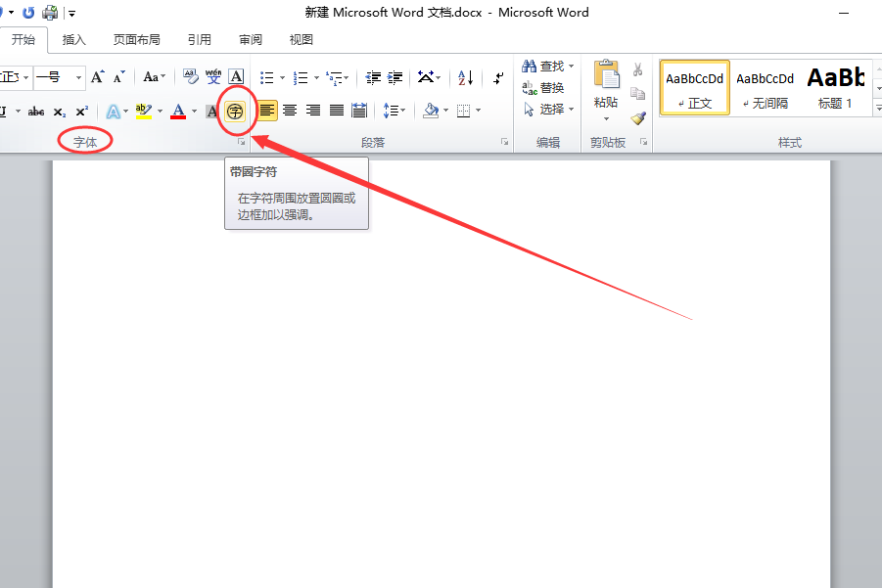The image size is (882, 588).
Task: Open the Change Case (Aa) dropdown
Action: point(154,77)
